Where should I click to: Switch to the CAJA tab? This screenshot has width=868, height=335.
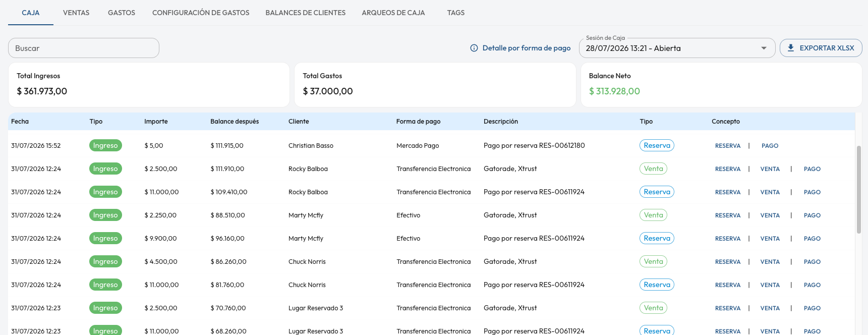31,13
